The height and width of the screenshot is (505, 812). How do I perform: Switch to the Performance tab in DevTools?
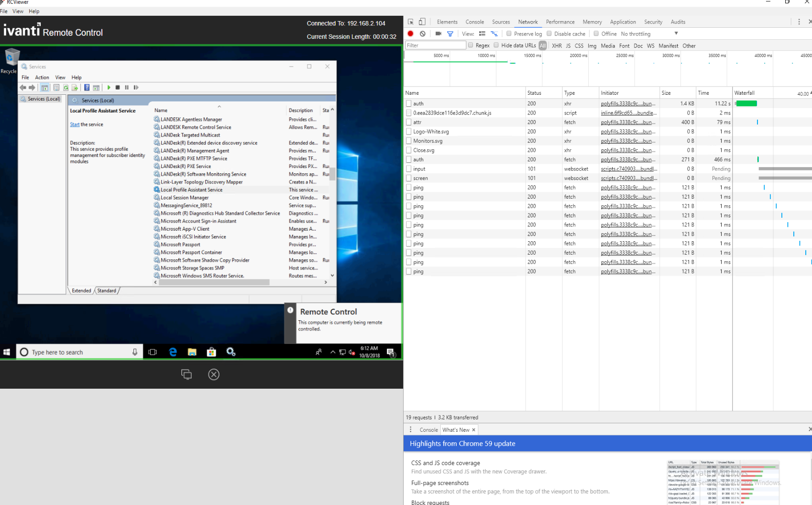560,22
